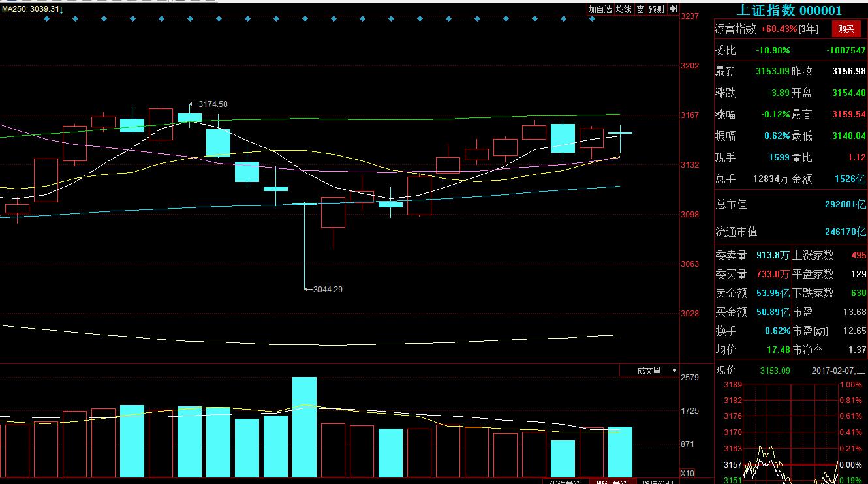Click the 市盈 value 13.68
Screen dimensions: 868x484
[854, 312]
